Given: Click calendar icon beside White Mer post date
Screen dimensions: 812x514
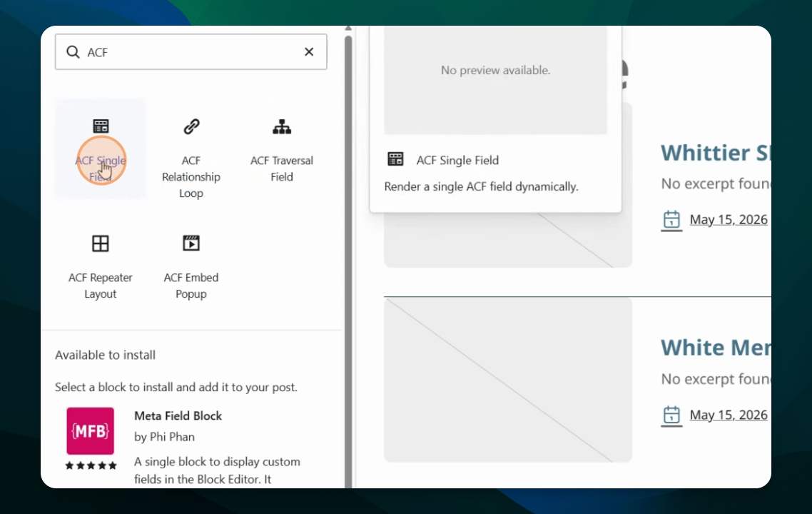Looking at the screenshot, I should click(671, 415).
